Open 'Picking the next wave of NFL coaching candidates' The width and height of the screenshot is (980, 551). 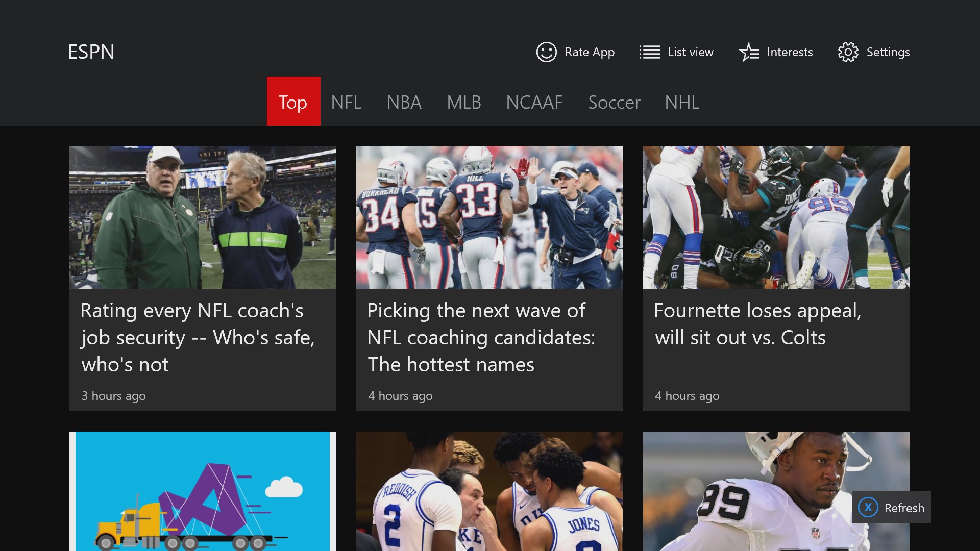click(481, 338)
